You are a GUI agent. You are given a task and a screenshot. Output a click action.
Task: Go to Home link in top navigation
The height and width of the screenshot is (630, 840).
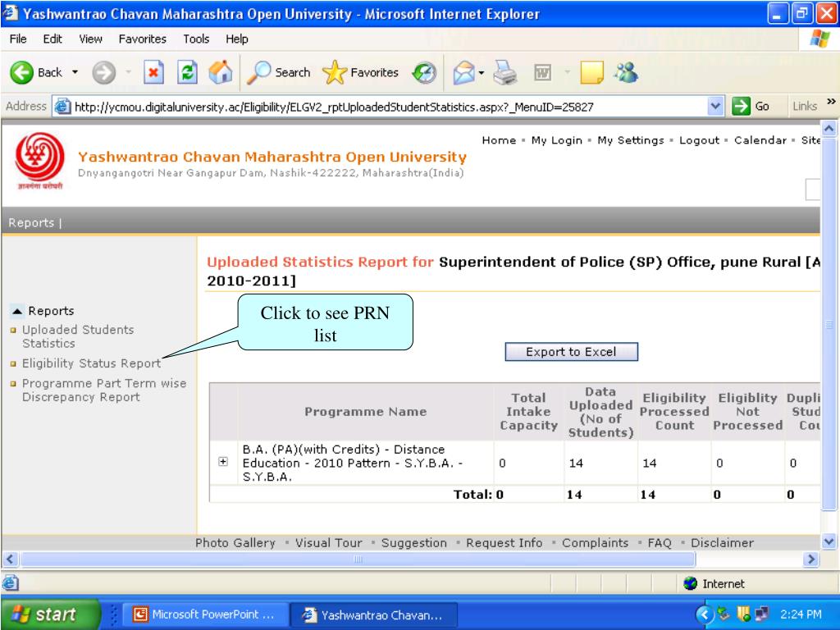pos(499,140)
